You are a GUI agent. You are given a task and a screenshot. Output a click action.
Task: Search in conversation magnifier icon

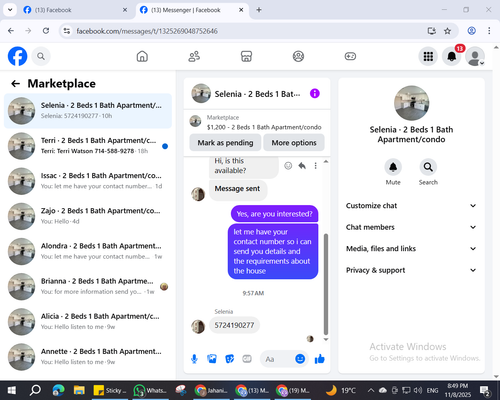point(428,167)
